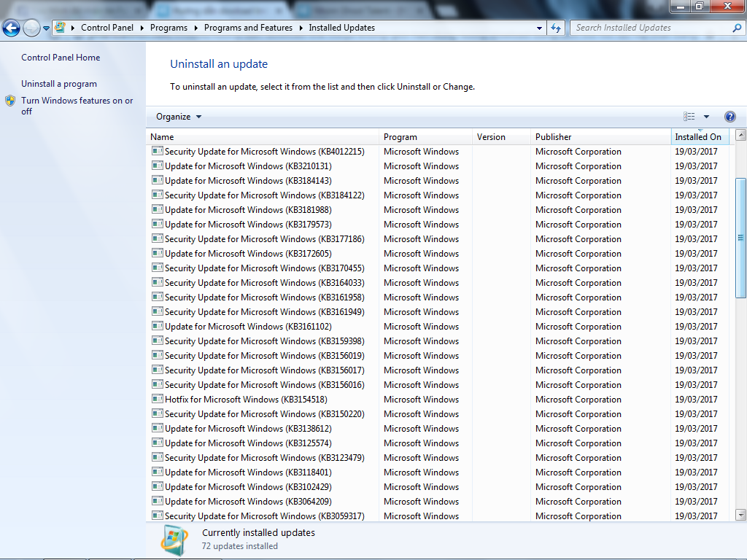Viewport: 747px width, 560px height.
Task: Click the vertical scrollbar thumb
Action: click(x=740, y=238)
